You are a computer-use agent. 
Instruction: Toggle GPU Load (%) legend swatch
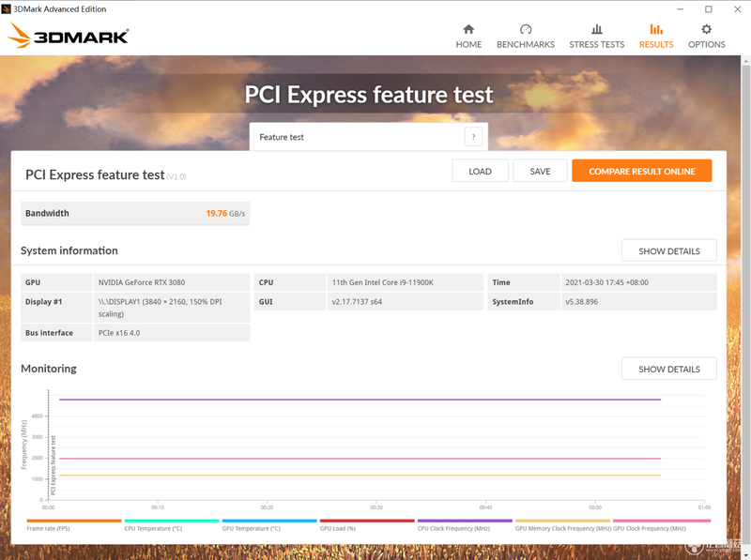(x=367, y=521)
